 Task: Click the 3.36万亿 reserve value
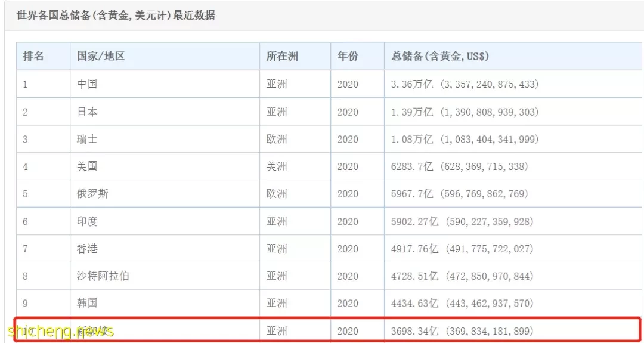click(412, 84)
